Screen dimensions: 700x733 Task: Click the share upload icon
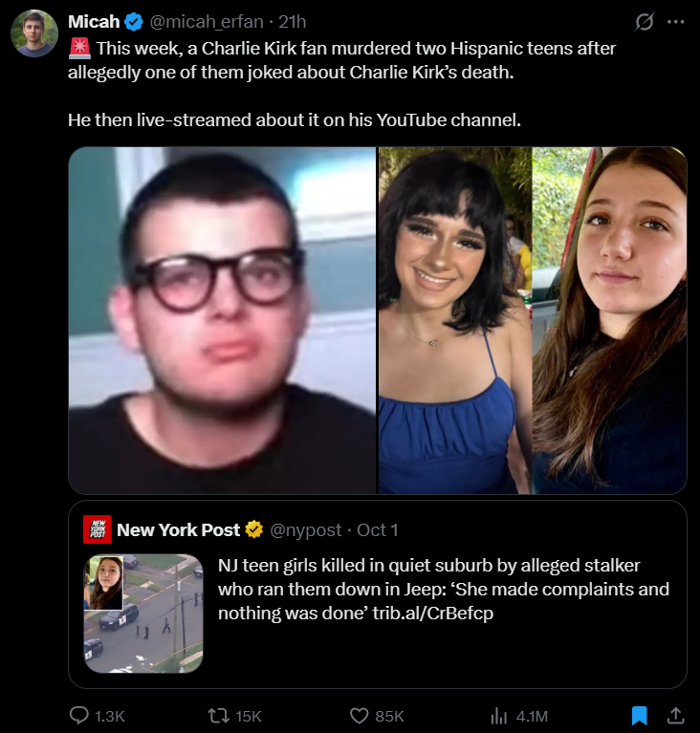(x=675, y=715)
